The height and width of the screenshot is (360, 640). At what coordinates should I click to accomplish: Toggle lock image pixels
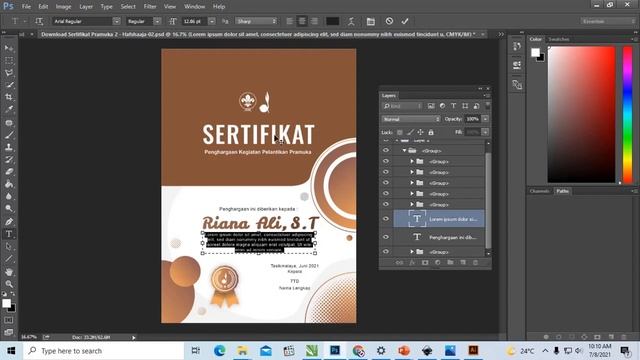410,132
